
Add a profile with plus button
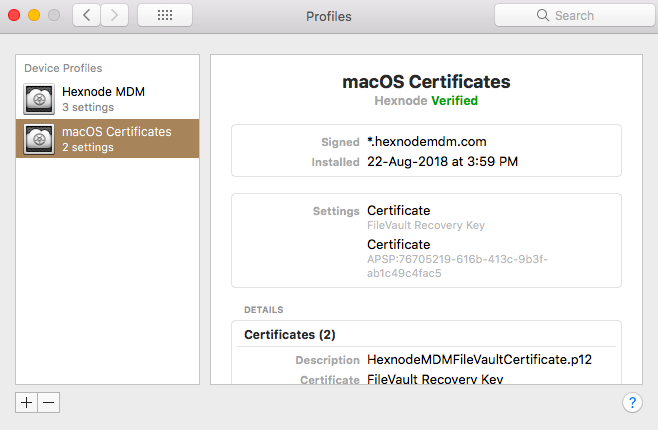click(26, 403)
